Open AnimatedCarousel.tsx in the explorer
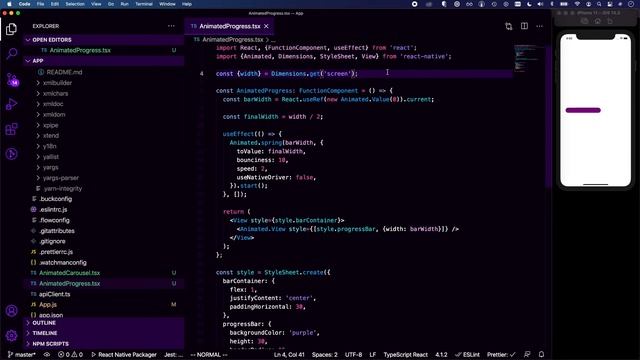The image size is (640, 360). point(69,273)
